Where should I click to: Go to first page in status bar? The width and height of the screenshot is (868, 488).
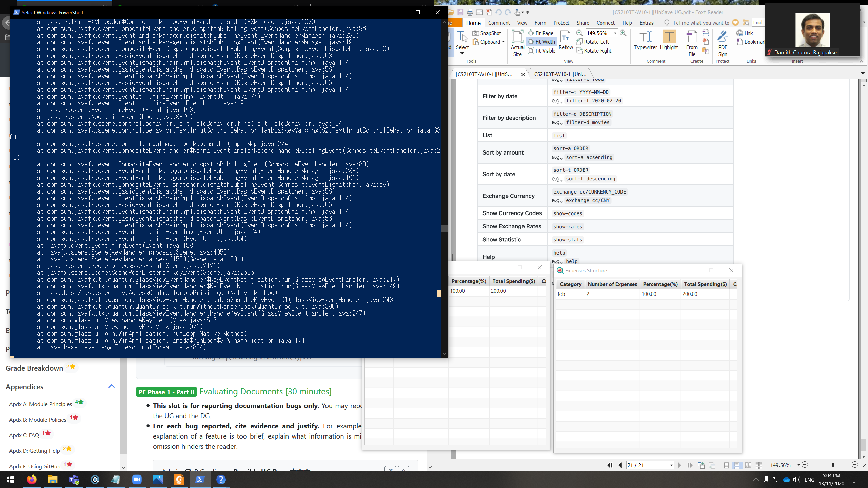pyautogui.click(x=610, y=465)
